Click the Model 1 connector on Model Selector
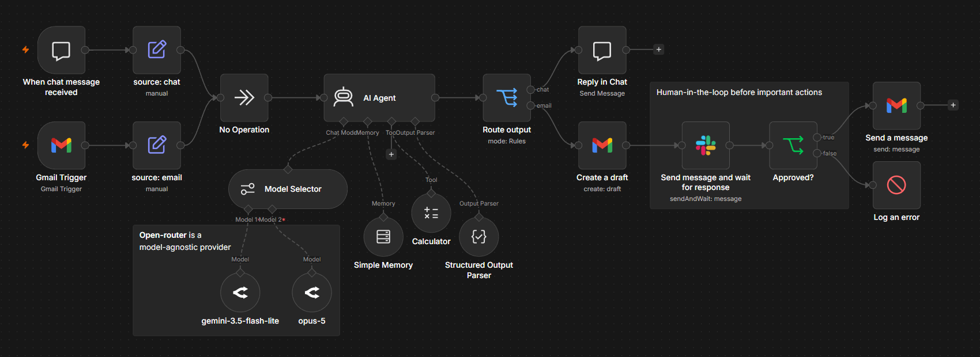The height and width of the screenshot is (357, 980). (248, 209)
